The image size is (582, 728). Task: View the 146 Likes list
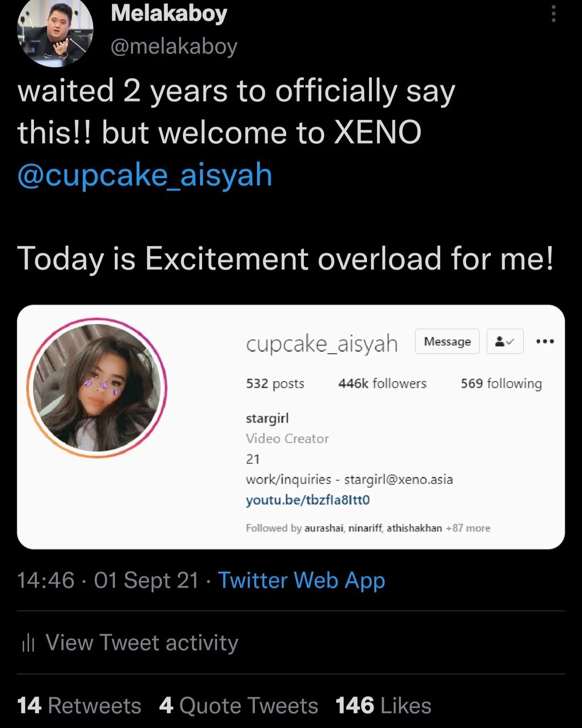click(383, 705)
